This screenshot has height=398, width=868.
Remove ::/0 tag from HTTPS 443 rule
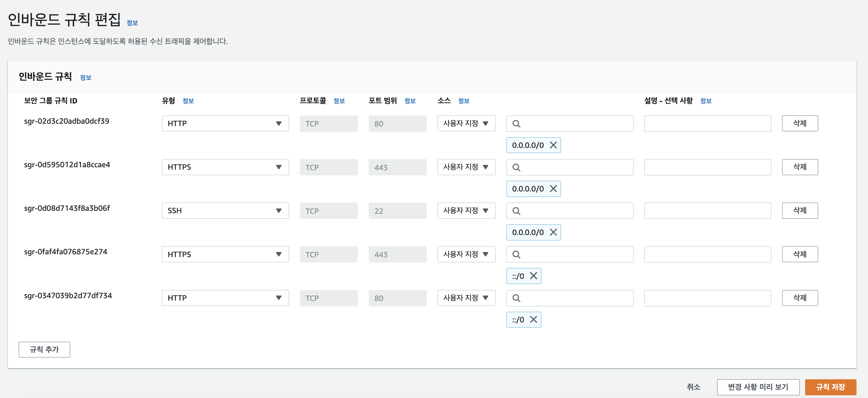pos(533,276)
